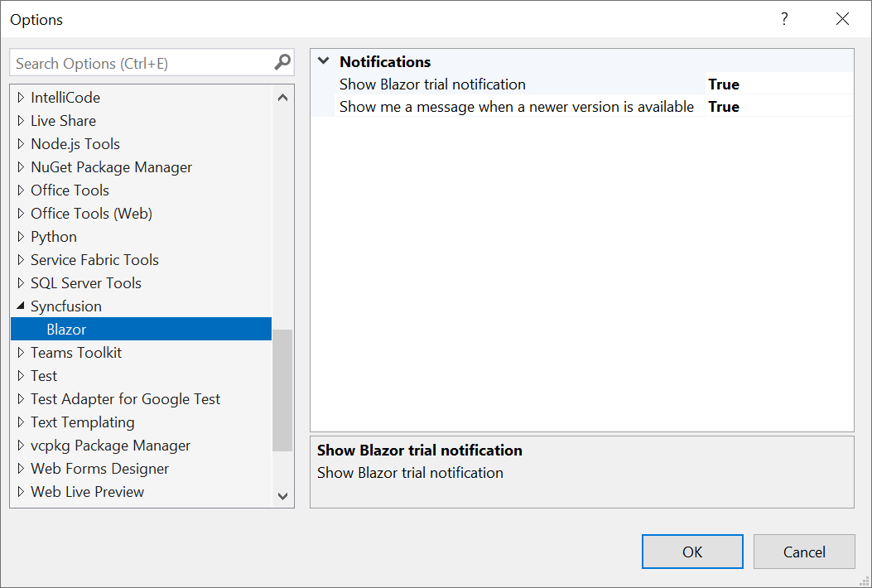Image resolution: width=872 pixels, height=588 pixels.
Task: Expand the IntelliCode node
Action: 21,97
